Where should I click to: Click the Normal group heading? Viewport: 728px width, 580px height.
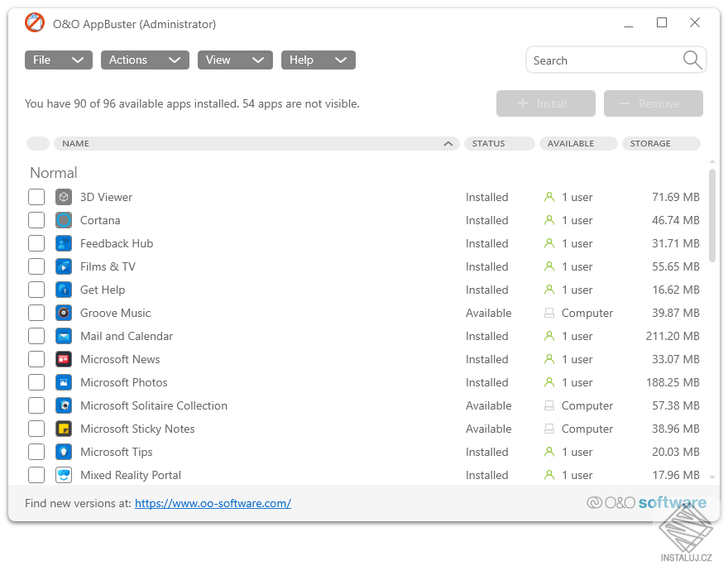(x=54, y=173)
